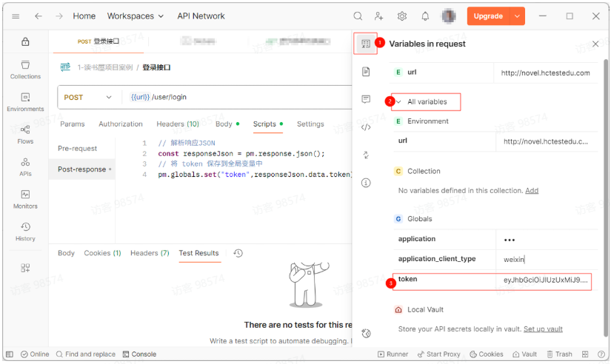Screen dimensions: 611x364
Task: Open the Console in status bar
Action: click(139, 354)
